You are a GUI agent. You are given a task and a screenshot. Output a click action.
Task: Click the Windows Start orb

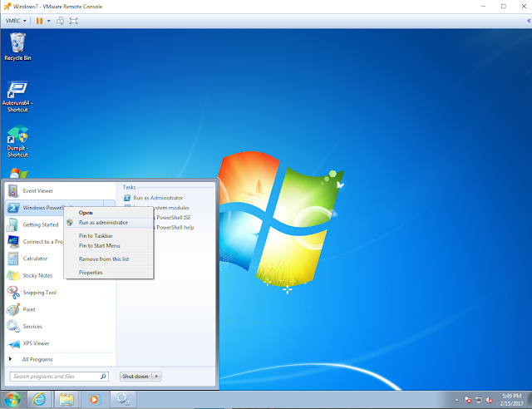pos(12,400)
